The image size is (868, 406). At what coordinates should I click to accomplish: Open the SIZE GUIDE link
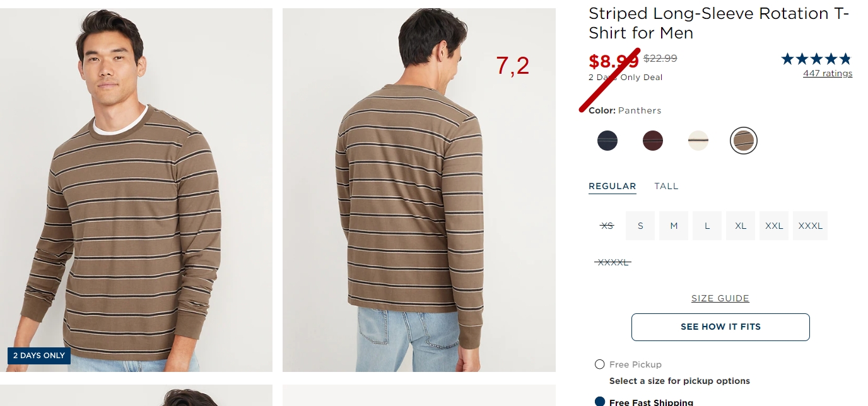pos(720,298)
